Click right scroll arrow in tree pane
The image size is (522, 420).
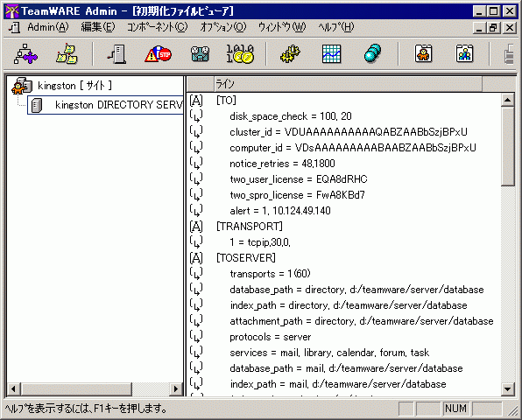(x=176, y=388)
